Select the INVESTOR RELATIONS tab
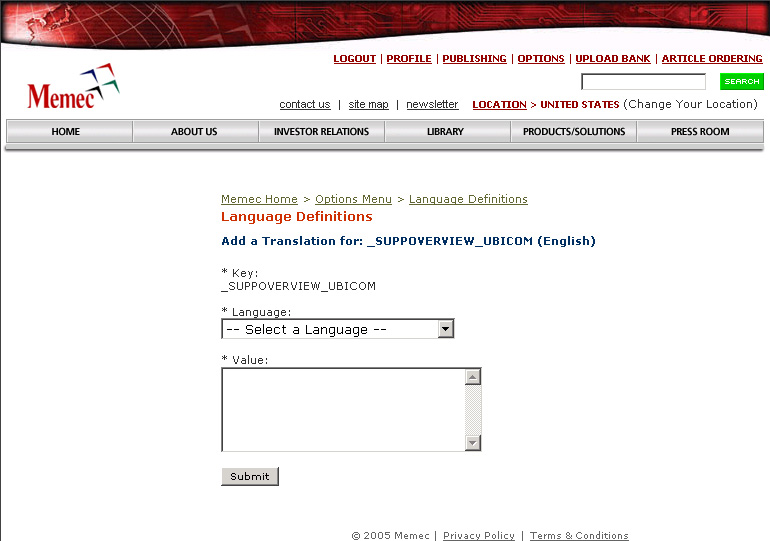This screenshot has width=770, height=541. coord(322,132)
